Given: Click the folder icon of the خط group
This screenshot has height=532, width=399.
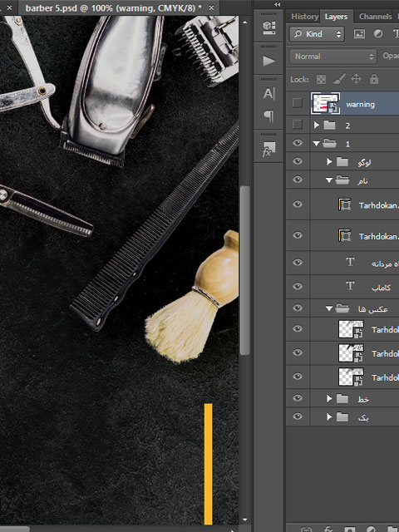Looking at the screenshot, I should (x=342, y=399).
